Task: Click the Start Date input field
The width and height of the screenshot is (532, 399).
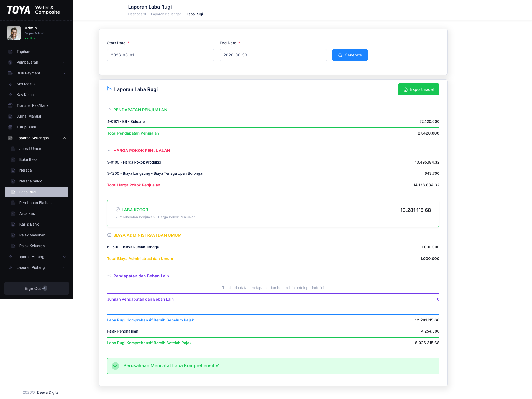Action: pyautogui.click(x=160, y=55)
